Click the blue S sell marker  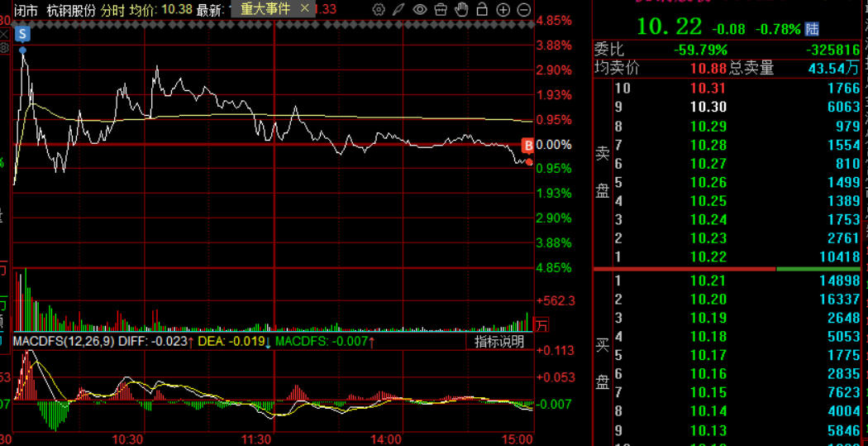pyautogui.click(x=22, y=35)
